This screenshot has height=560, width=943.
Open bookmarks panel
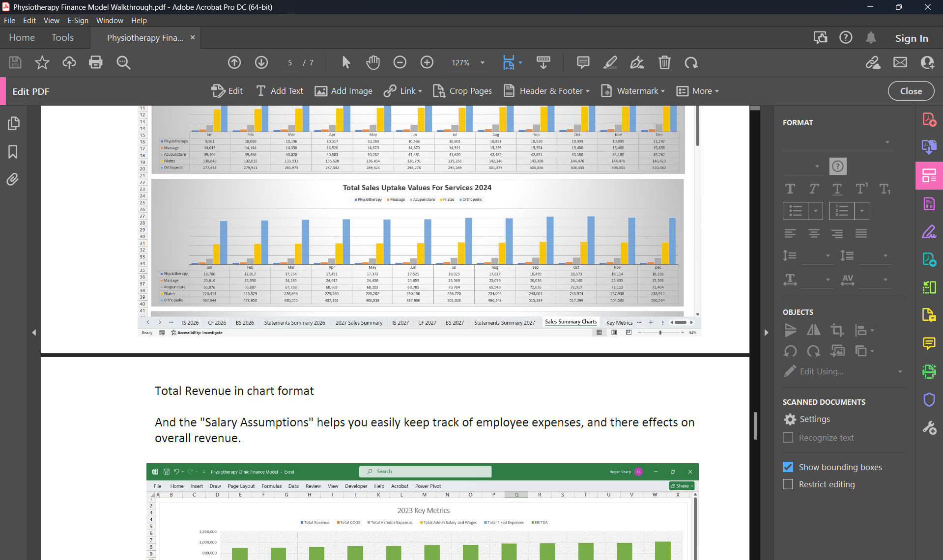(x=13, y=152)
